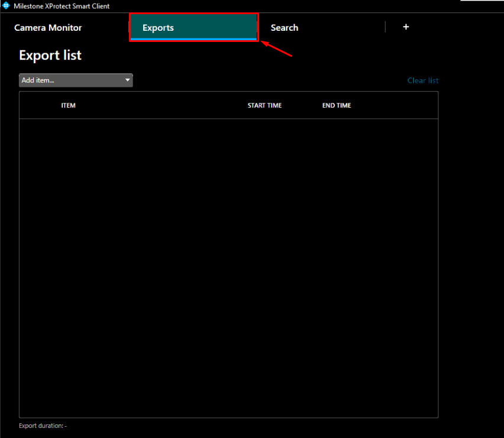Click the blank header cell left of ITEM
This screenshot has height=438, width=504.
38,106
